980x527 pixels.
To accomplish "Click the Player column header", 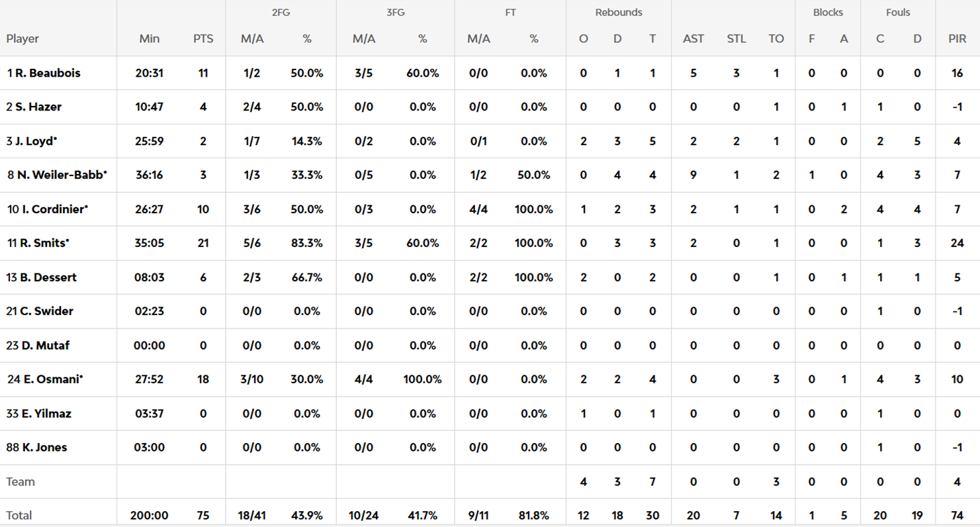I will (x=22, y=38).
